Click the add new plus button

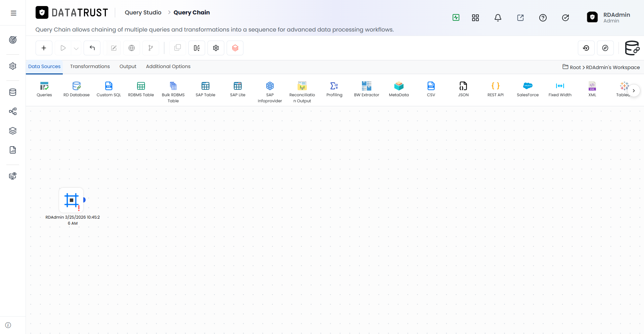pyautogui.click(x=44, y=48)
